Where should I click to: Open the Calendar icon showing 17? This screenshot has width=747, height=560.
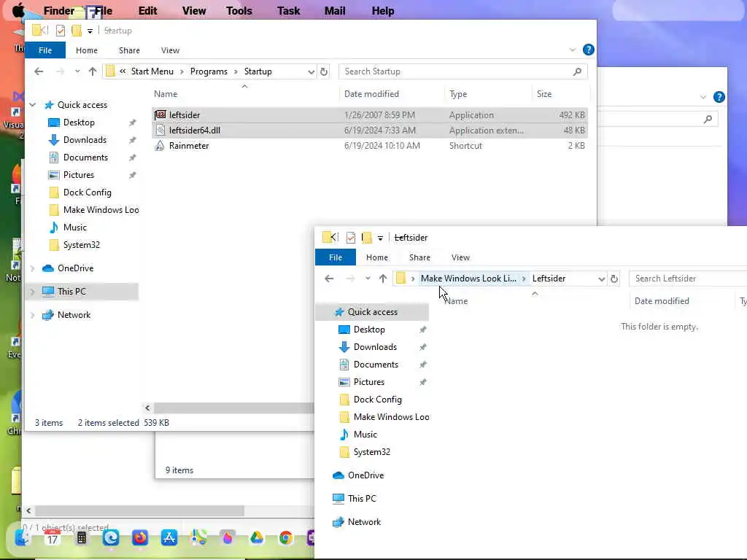[x=52, y=538]
